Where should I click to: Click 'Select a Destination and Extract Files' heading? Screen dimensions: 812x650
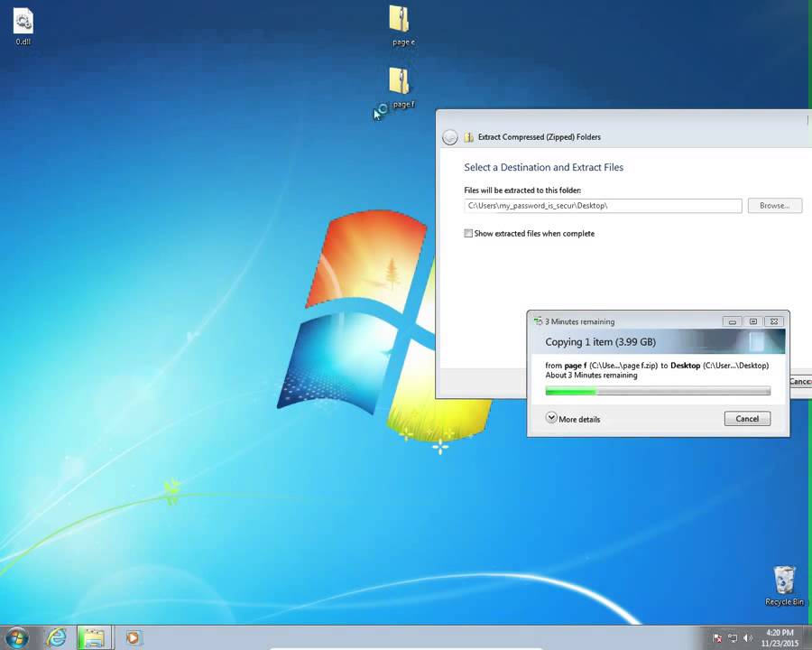(x=543, y=167)
